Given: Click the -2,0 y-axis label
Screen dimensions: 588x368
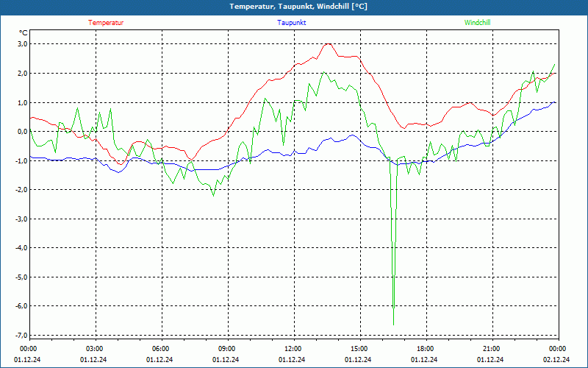Looking at the screenshot, I should [22, 190].
